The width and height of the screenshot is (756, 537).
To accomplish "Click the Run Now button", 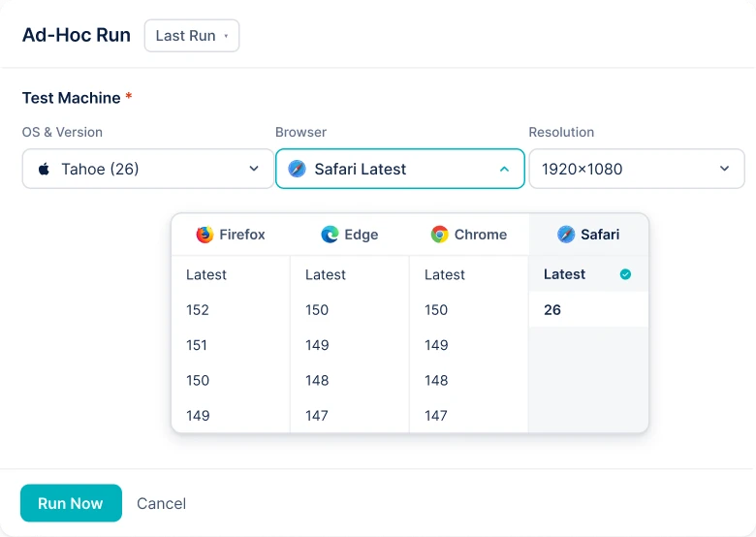I will (x=71, y=503).
